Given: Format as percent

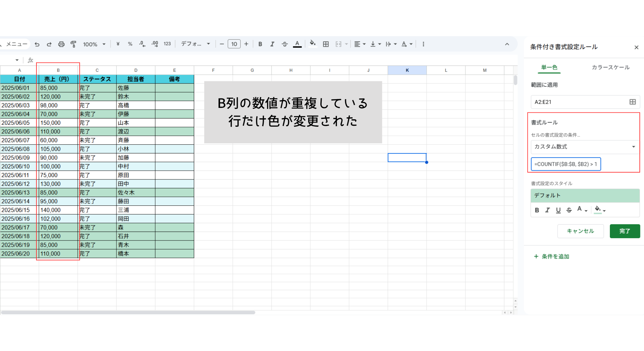Looking at the screenshot, I should (x=130, y=44).
